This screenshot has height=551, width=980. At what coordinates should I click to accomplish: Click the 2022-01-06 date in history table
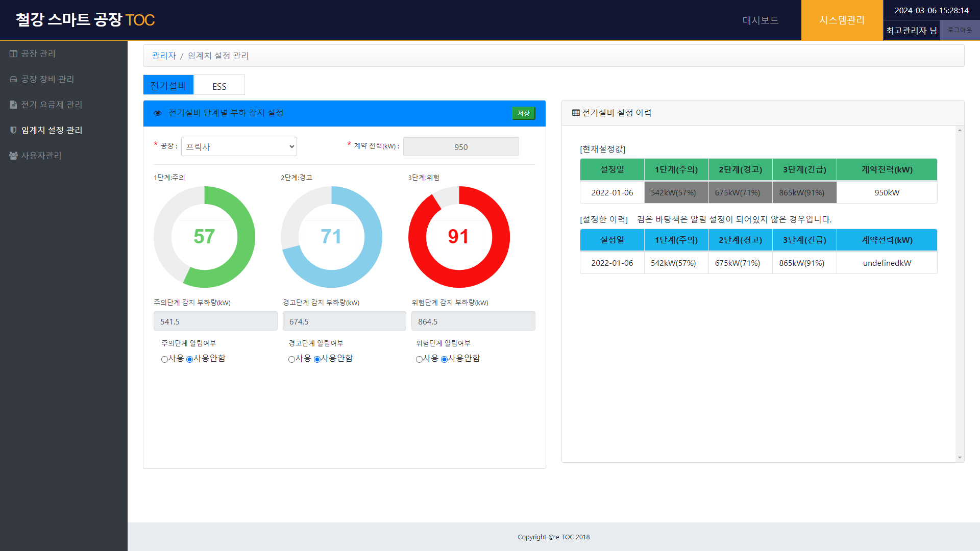[612, 263]
